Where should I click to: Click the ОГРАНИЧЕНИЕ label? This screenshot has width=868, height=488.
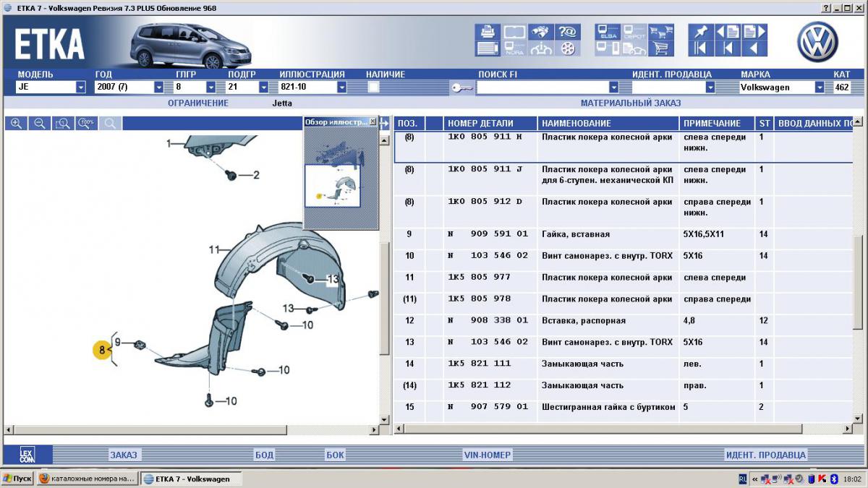click(198, 103)
